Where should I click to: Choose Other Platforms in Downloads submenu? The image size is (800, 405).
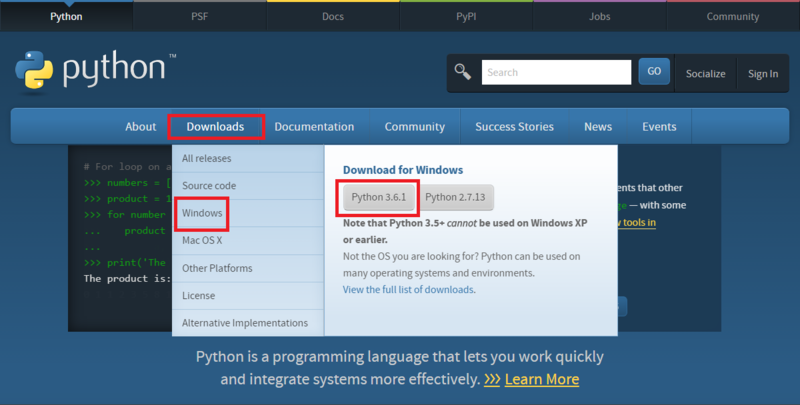tap(248, 268)
